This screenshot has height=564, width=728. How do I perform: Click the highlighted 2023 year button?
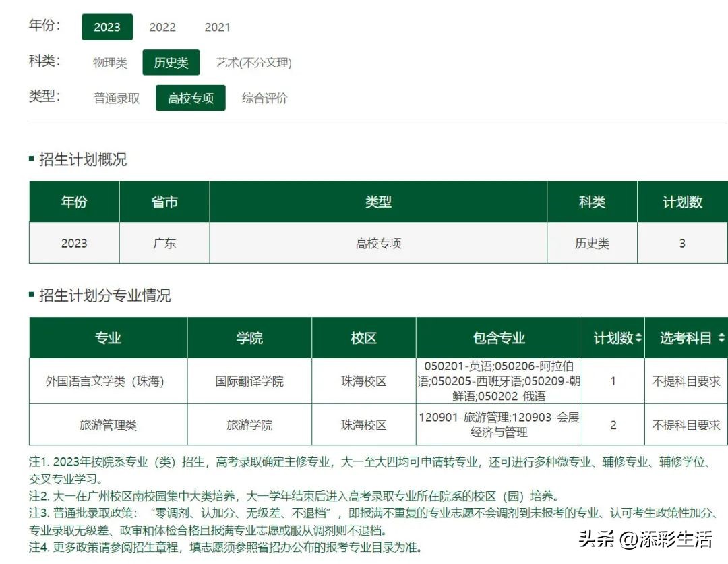pyautogui.click(x=107, y=27)
